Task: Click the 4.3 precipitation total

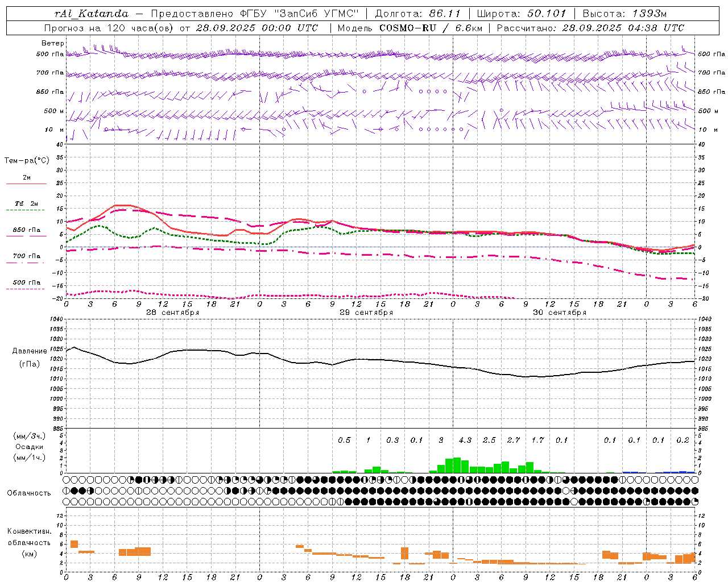Action: point(465,440)
